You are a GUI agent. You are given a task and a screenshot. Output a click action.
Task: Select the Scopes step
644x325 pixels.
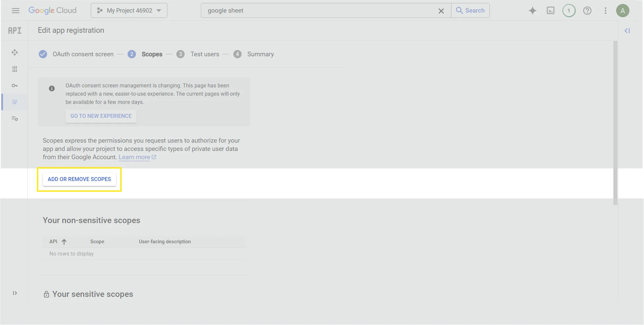tap(145, 54)
